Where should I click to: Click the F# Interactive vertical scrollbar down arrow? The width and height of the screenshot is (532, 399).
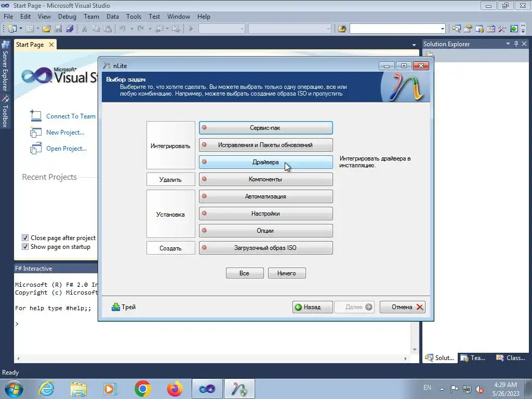[x=415, y=350]
